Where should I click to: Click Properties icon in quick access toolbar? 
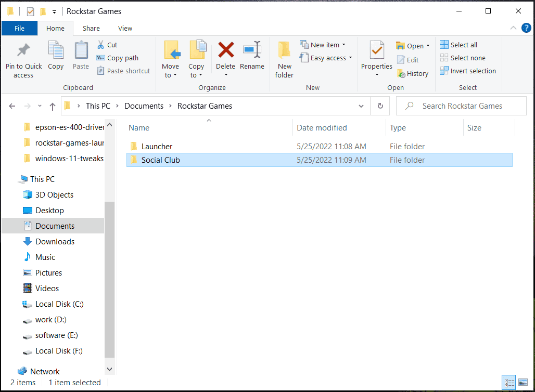30,11
